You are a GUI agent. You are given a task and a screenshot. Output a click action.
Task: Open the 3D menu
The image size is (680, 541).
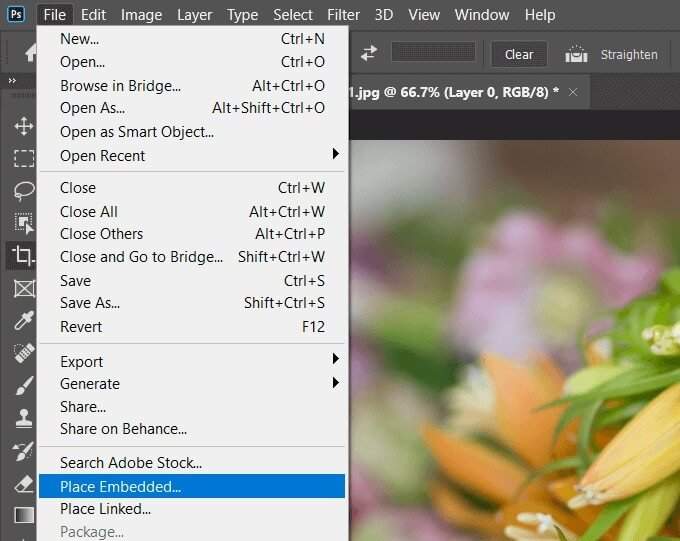(384, 15)
